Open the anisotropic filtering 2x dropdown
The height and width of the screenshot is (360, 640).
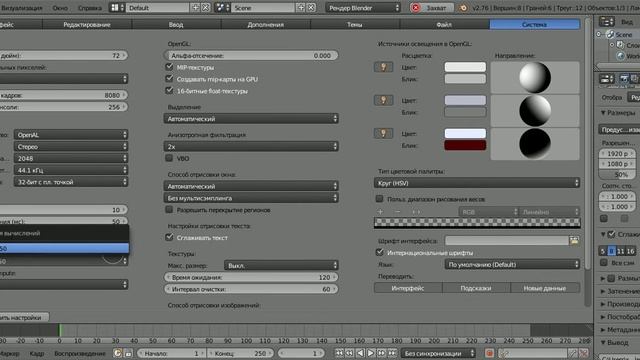click(x=251, y=146)
